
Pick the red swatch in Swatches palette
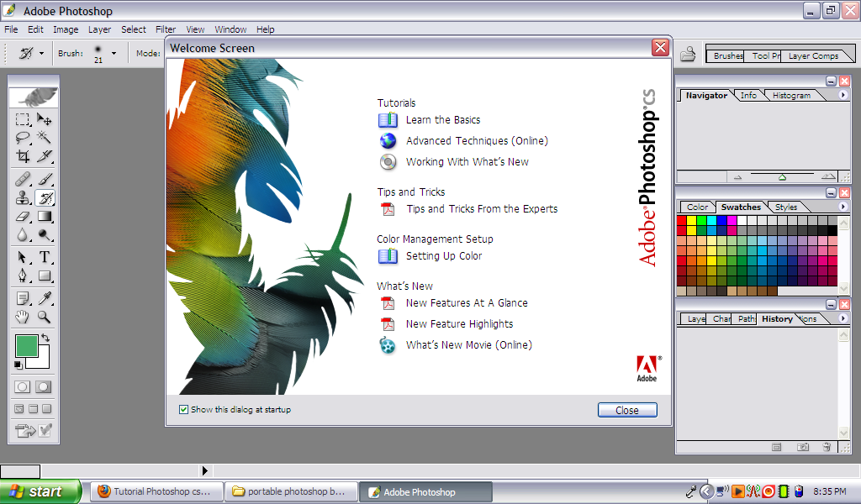(681, 220)
